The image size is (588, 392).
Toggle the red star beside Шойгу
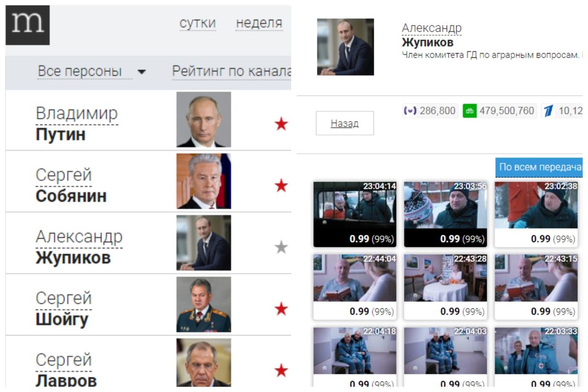click(x=281, y=309)
